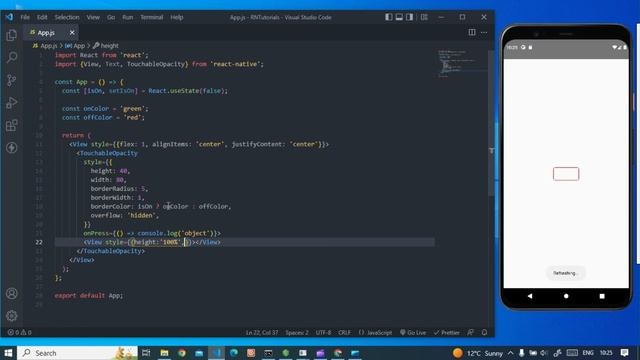Click the code minimap preview
Viewport: 640px width, 360px height.
(461, 64)
